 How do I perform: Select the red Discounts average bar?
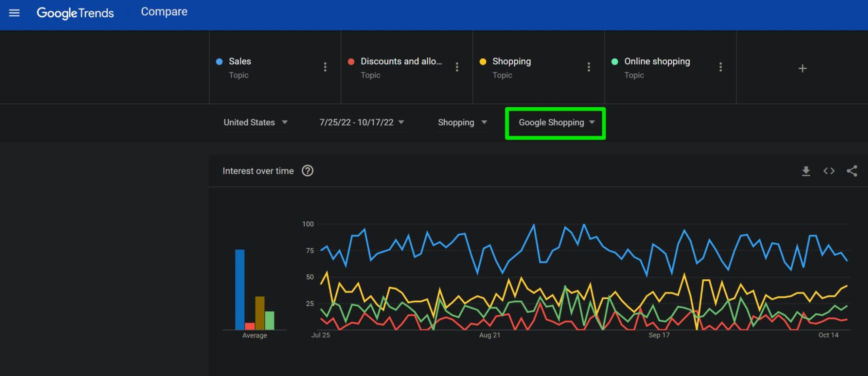pyautogui.click(x=250, y=326)
